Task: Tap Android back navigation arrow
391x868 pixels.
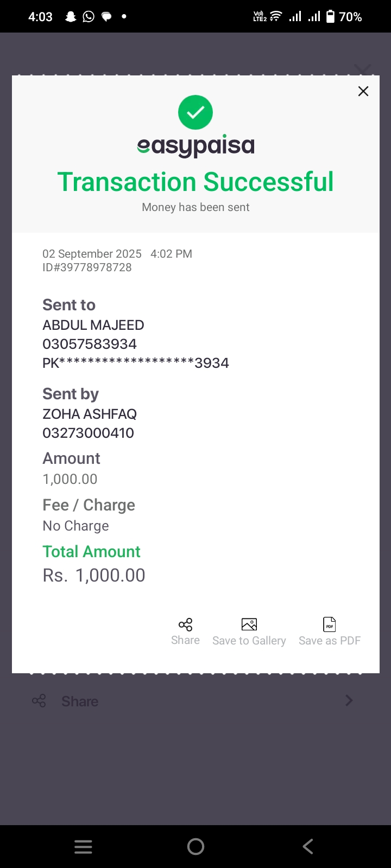Action: click(308, 847)
